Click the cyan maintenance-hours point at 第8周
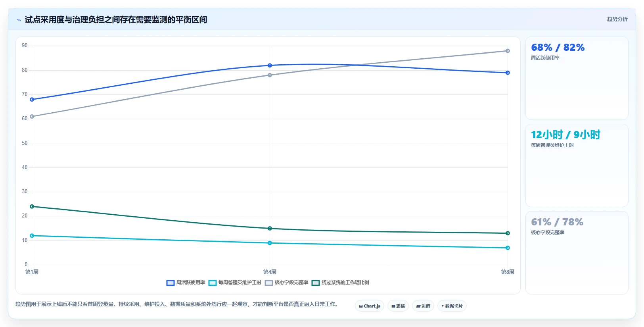This screenshot has height=327, width=644. (x=508, y=248)
